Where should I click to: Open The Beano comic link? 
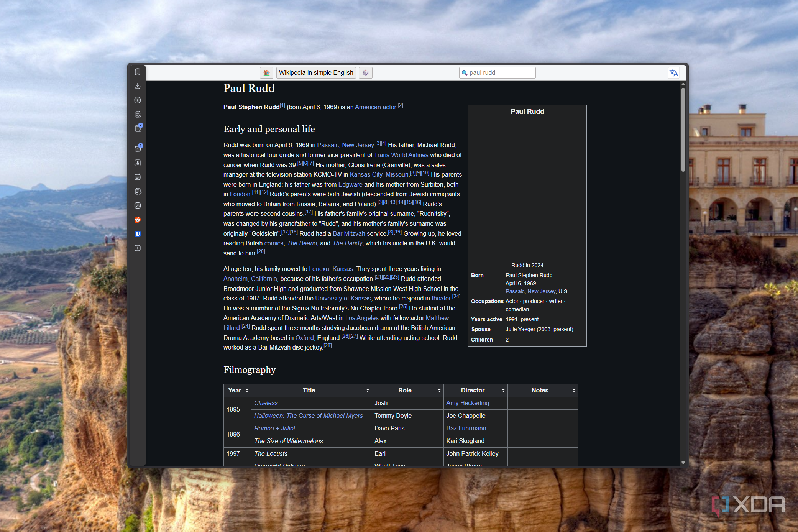pos(302,243)
